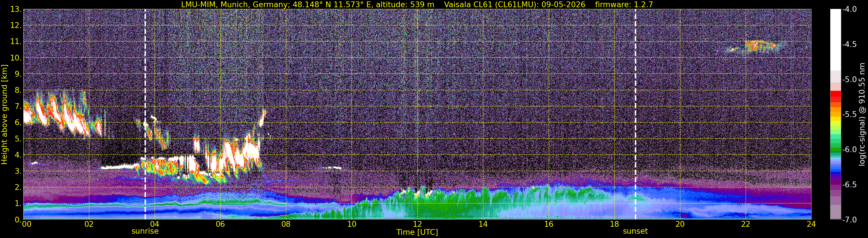Click the '13.' height tick label
Image resolution: width=868 pixels, height=238 pixels.
click(x=16, y=10)
